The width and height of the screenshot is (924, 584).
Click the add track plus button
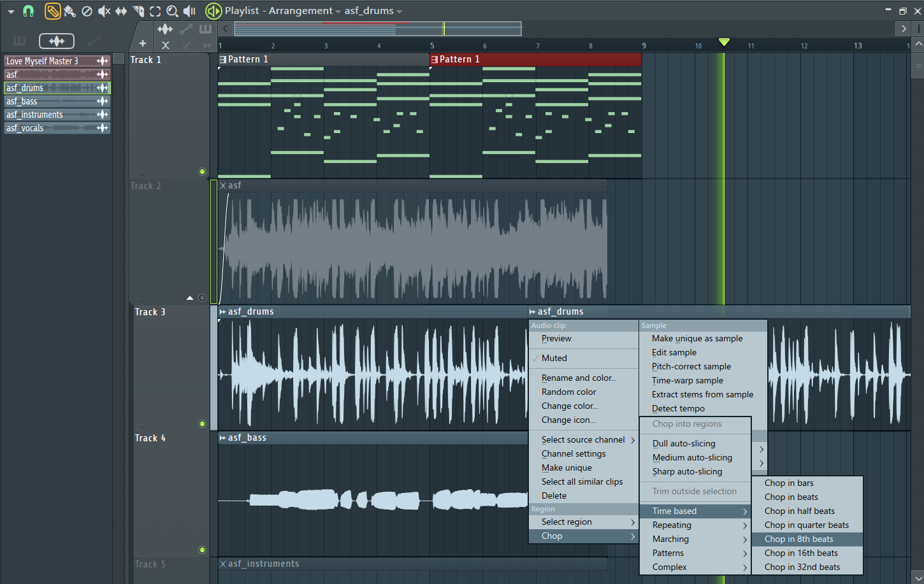[x=143, y=43]
